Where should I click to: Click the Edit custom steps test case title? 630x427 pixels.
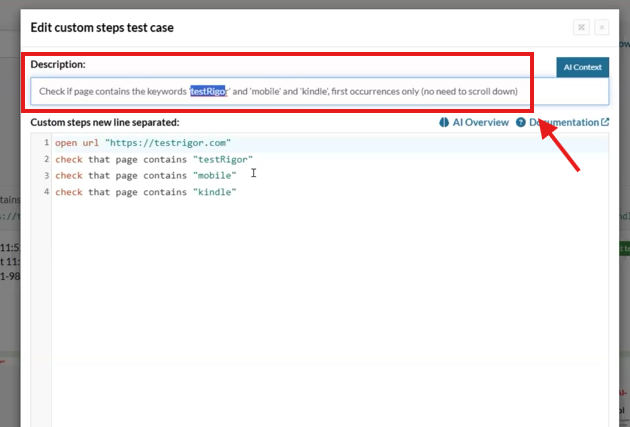[x=102, y=27]
